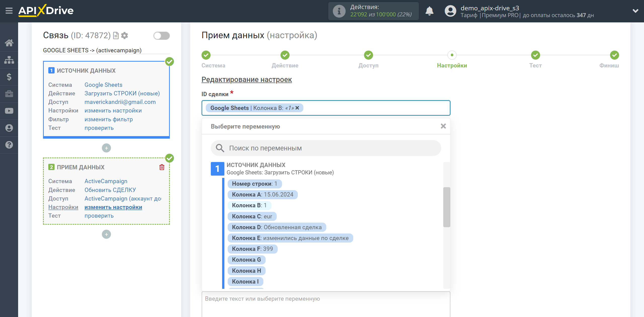Open the actions info icon
The height and width of the screenshot is (317, 644).
tap(339, 11)
